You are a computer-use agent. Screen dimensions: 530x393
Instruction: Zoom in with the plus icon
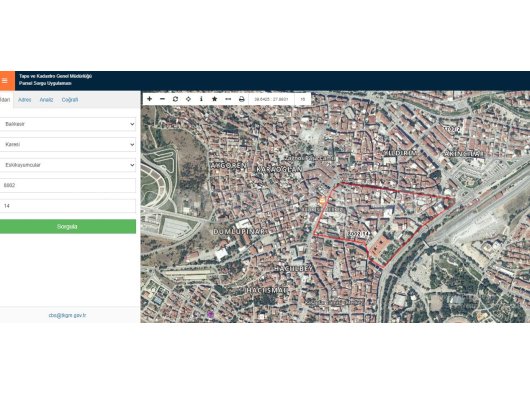pyautogui.click(x=149, y=99)
